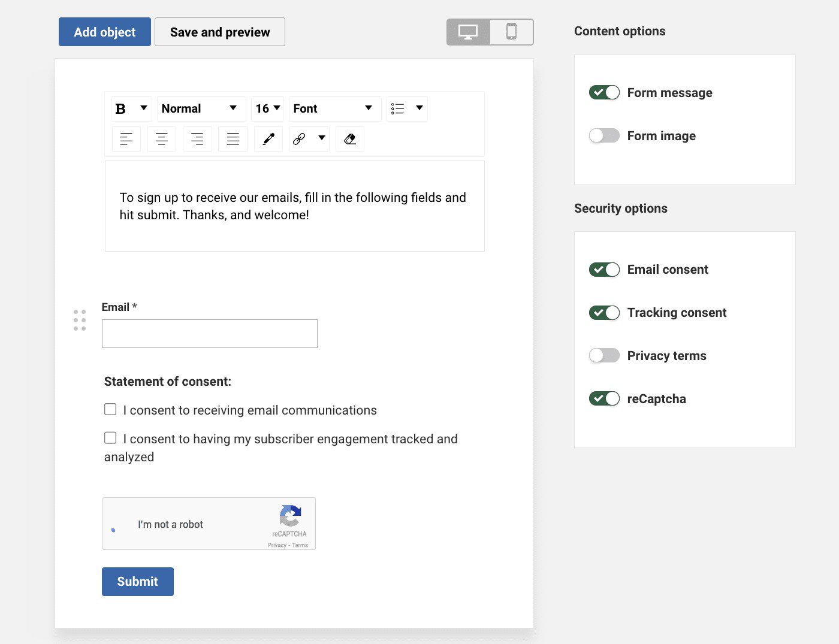Image resolution: width=839 pixels, height=644 pixels.
Task: Click the Save and preview button
Action: click(x=220, y=32)
